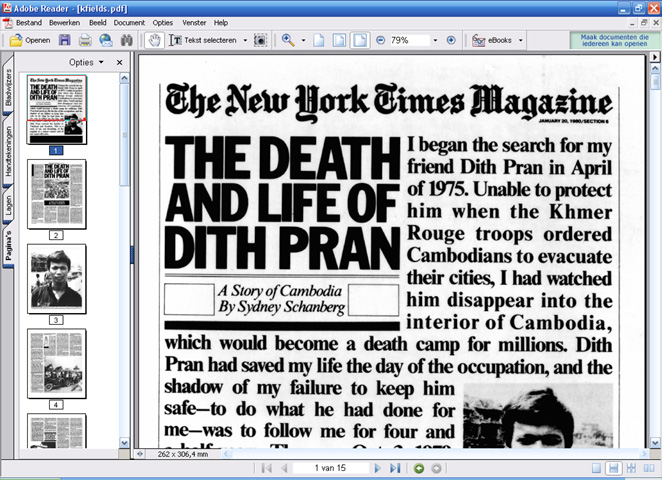
Task: Go to previous page arrow
Action: 284,468
